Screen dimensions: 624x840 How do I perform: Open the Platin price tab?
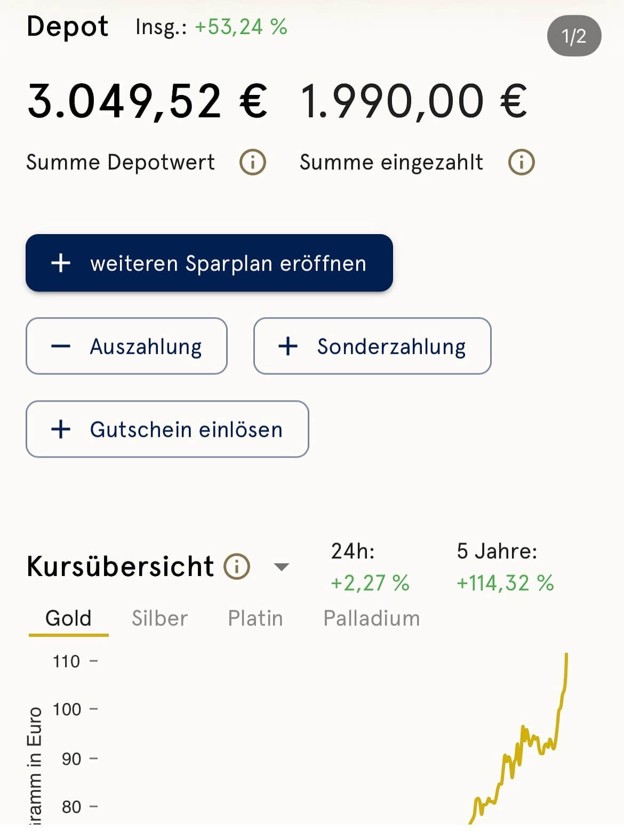[255, 619]
